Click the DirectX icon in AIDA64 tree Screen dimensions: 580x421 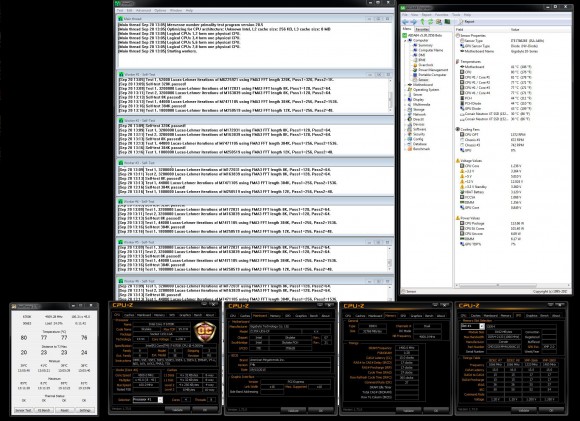pyautogui.click(x=410, y=119)
